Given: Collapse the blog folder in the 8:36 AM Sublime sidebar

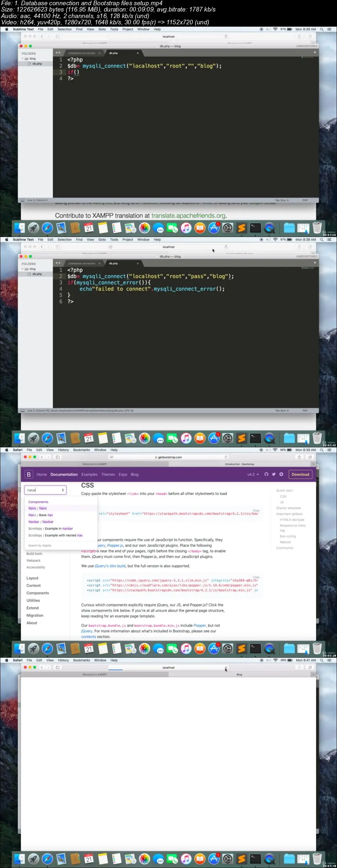Looking at the screenshot, I should tap(23, 59).
